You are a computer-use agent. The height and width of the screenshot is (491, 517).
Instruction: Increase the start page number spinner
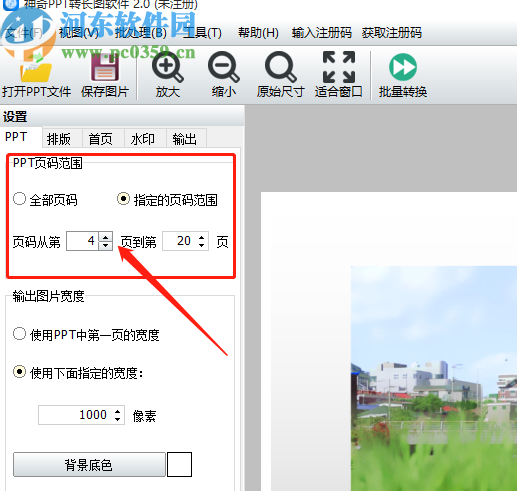pyautogui.click(x=106, y=237)
